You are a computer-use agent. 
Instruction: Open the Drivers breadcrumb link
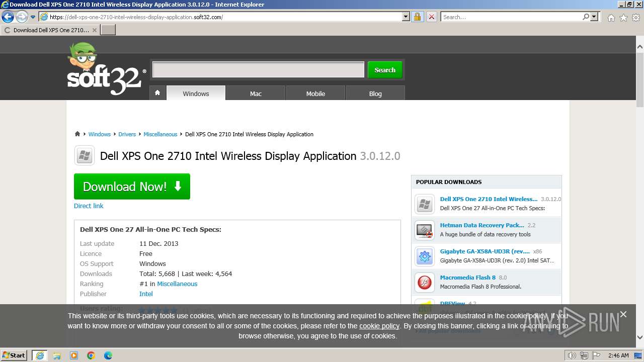tap(127, 134)
